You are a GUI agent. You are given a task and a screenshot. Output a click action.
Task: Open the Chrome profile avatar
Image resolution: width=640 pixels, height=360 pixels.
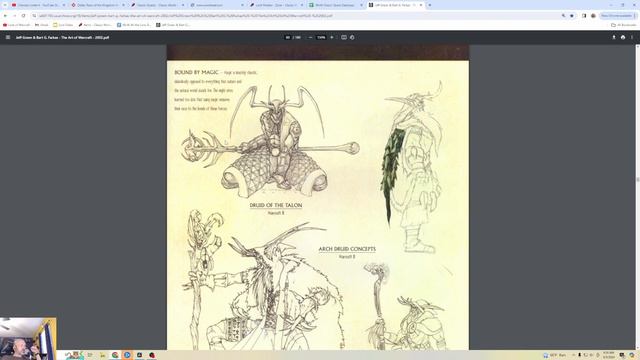click(x=593, y=16)
